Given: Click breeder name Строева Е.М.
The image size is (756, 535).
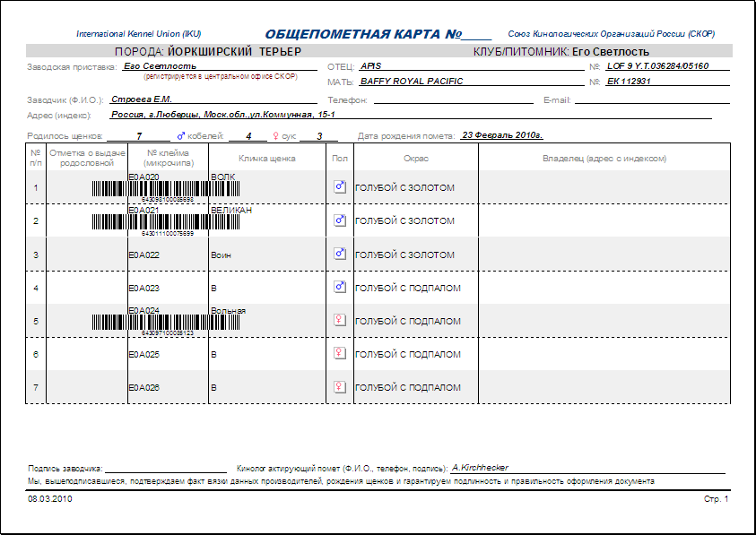Looking at the screenshot, I should click(142, 99).
